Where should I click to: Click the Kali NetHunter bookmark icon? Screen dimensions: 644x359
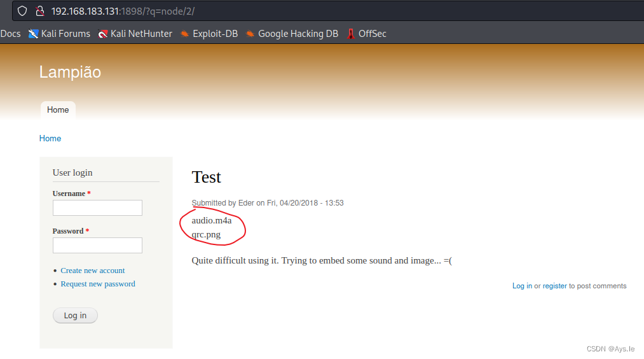click(103, 34)
